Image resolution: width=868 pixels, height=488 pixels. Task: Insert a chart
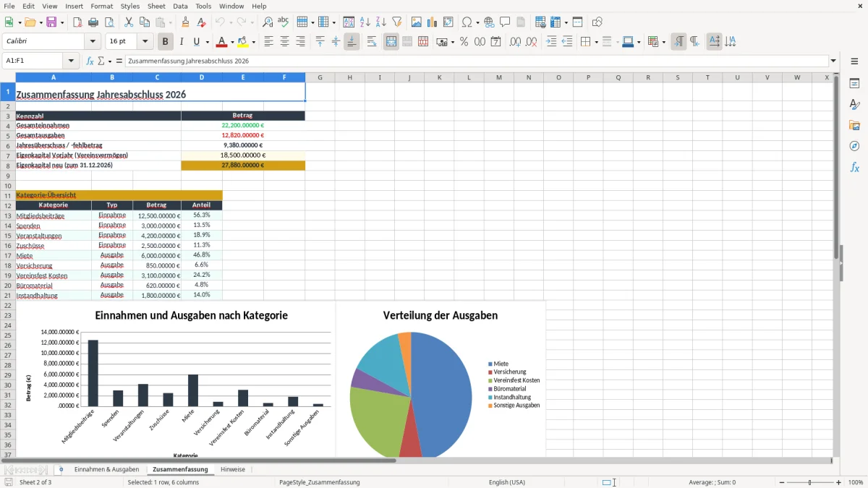click(x=432, y=22)
